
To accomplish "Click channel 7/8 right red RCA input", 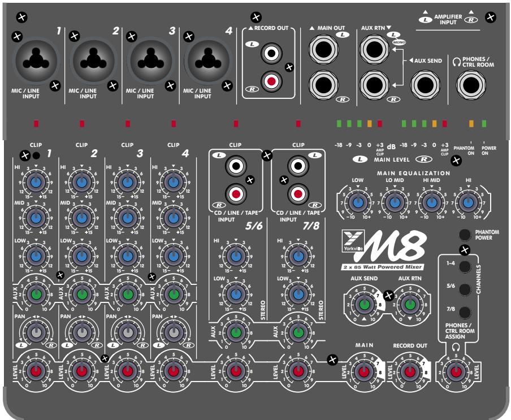I will coord(298,194).
